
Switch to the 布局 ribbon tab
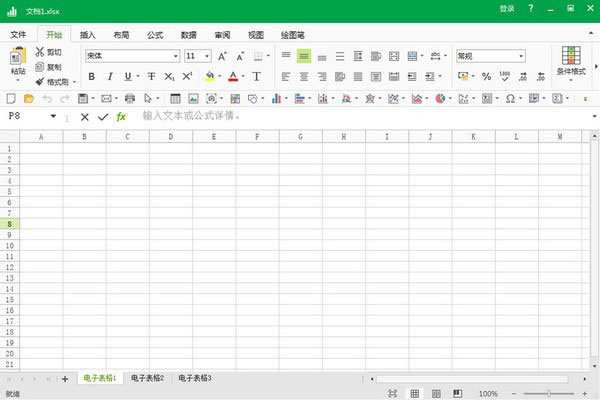point(121,35)
